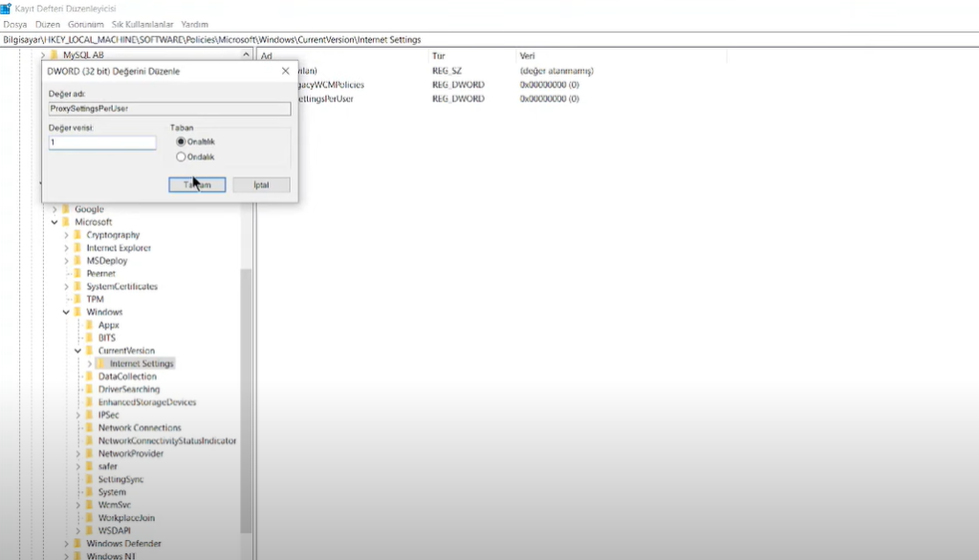Image resolution: width=979 pixels, height=560 pixels.
Task: Collapse the CurrentVersion tree node
Action: tap(77, 351)
